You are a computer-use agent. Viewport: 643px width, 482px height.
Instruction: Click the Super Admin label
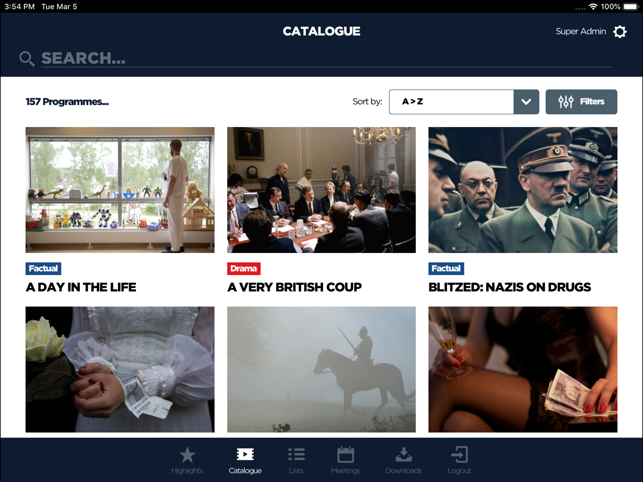coord(580,32)
